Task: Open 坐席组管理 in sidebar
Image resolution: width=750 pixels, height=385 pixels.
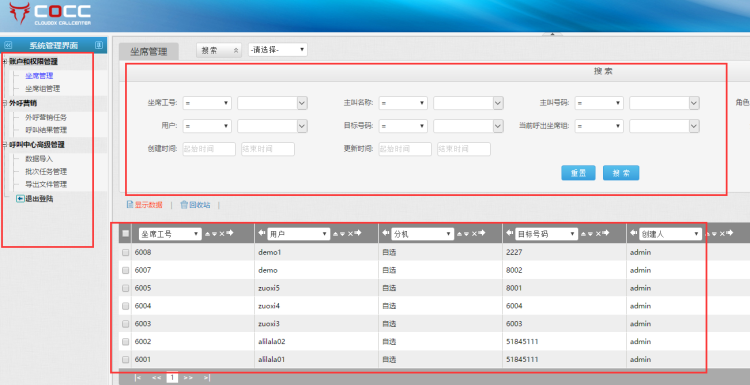Action: pos(43,88)
